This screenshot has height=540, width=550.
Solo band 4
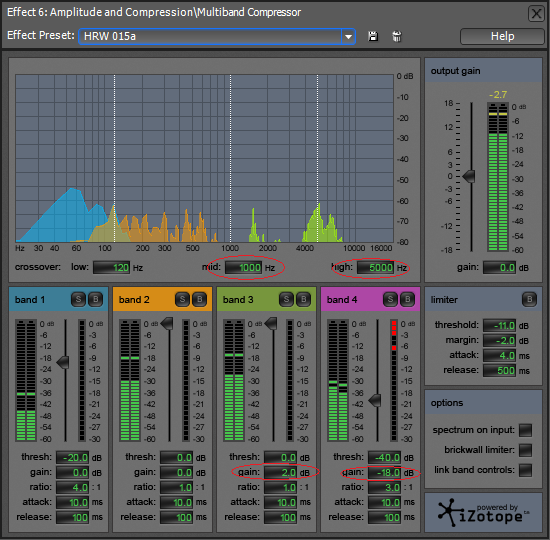(x=390, y=299)
